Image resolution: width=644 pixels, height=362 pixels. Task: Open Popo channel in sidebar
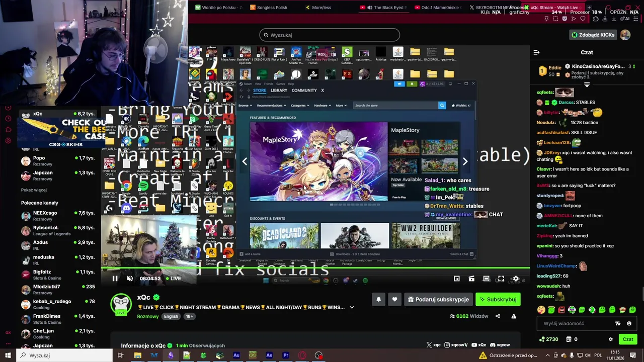58,161
